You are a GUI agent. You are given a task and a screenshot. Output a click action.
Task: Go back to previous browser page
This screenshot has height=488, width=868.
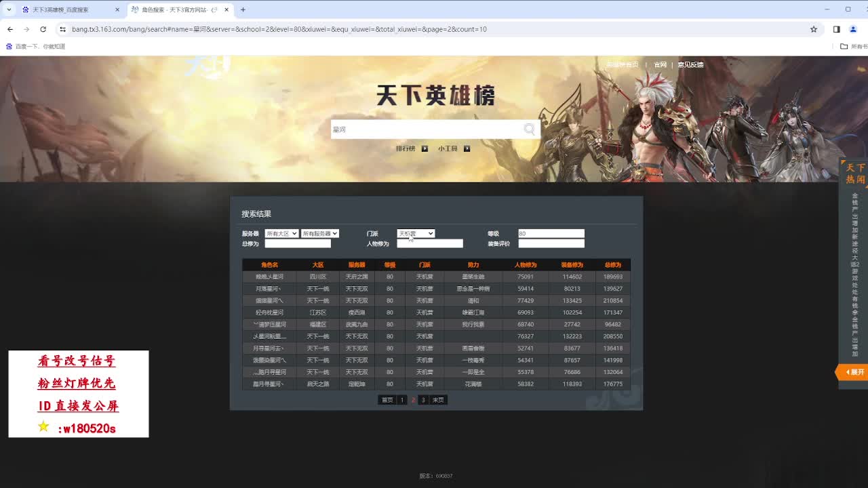(x=10, y=29)
